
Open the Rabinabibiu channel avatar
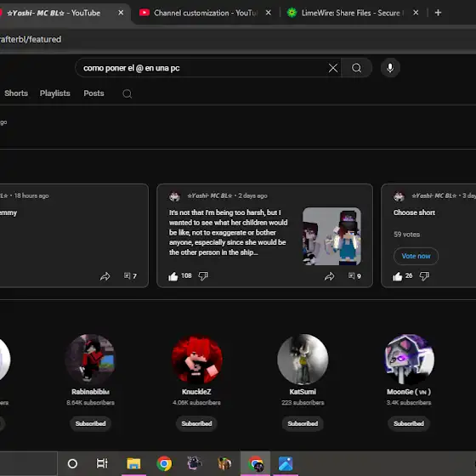(90, 359)
